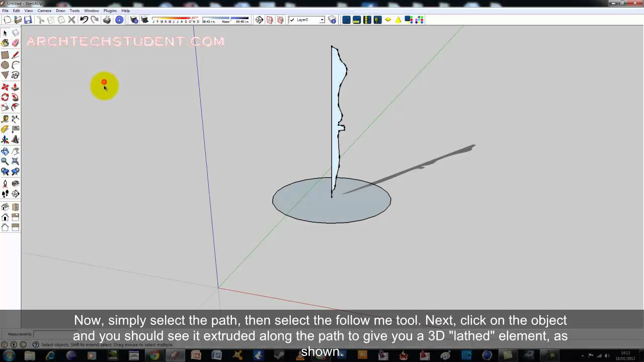Viewport: 644px width, 362px height.
Task: Click the Cut (scissors) icon
Action: [41, 20]
